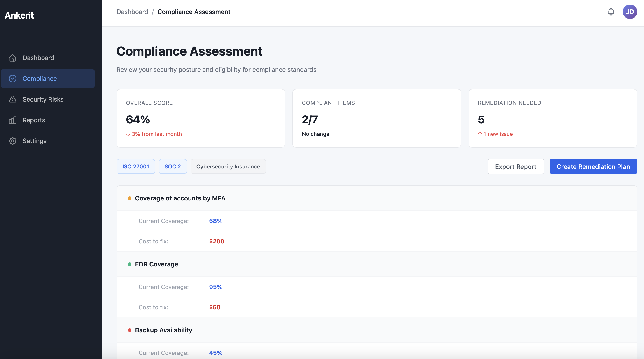The image size is (644, 359).
Task: Expand the Backup Availability section header
Action: (163, 330)
